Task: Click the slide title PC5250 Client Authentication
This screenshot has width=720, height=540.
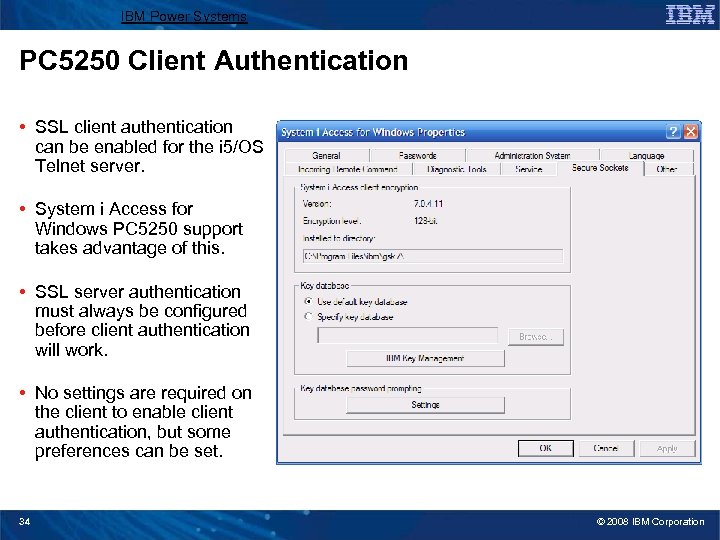Action: (x=214, y=60)
